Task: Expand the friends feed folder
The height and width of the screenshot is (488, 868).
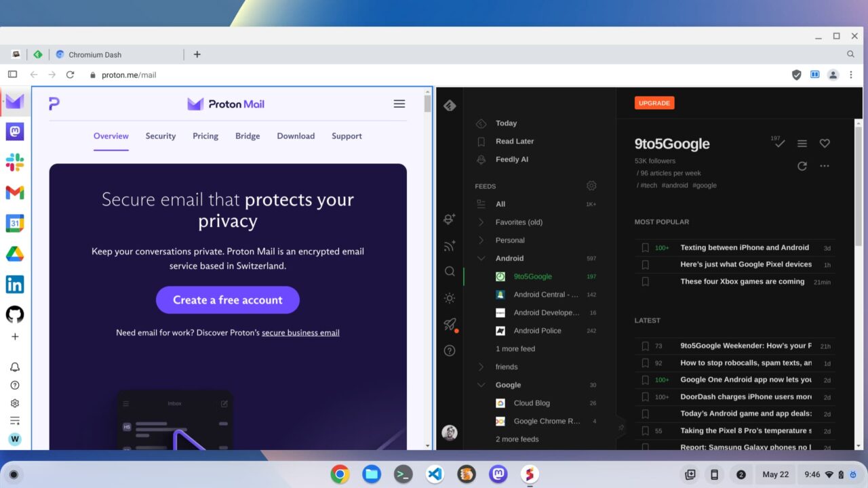Action: 481,367
